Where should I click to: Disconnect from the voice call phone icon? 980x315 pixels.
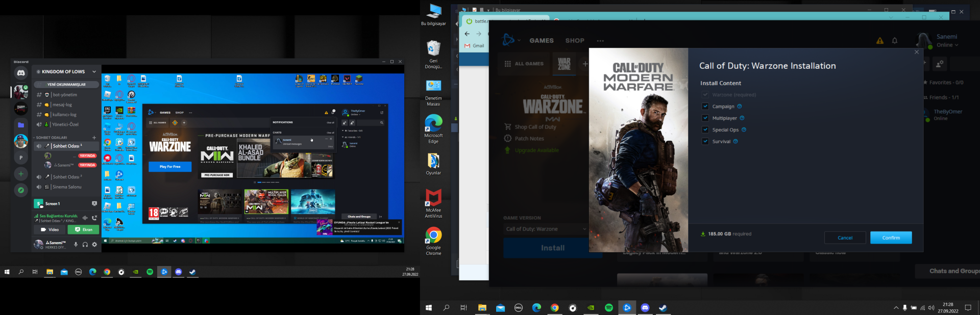pos(94,218)
